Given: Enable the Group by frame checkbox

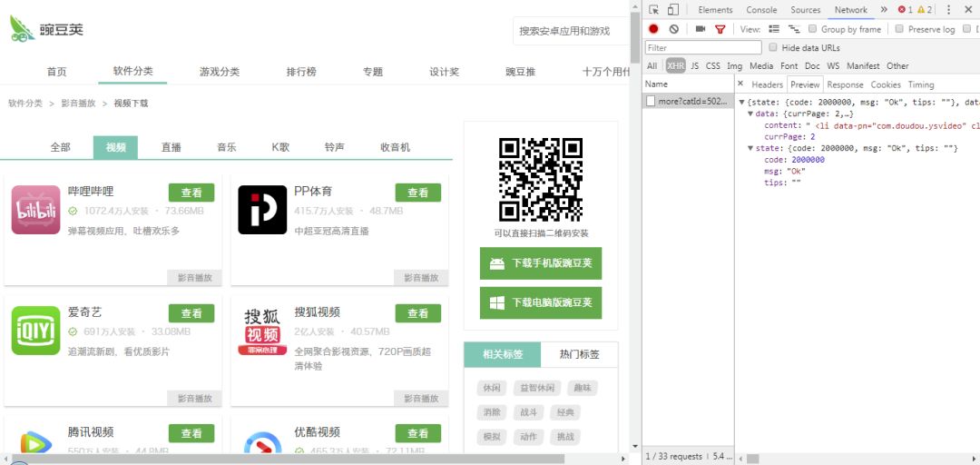Looking at the screenshot, I should 813,29.
